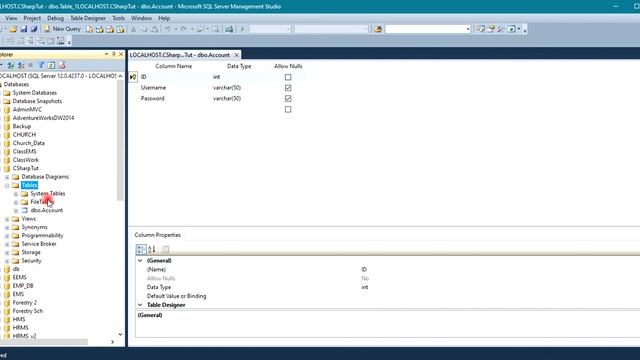The height and width of the screenshot is (360, 640).
Task: Select the AdventureWorksDW2014 database
Action: (43, 118)
